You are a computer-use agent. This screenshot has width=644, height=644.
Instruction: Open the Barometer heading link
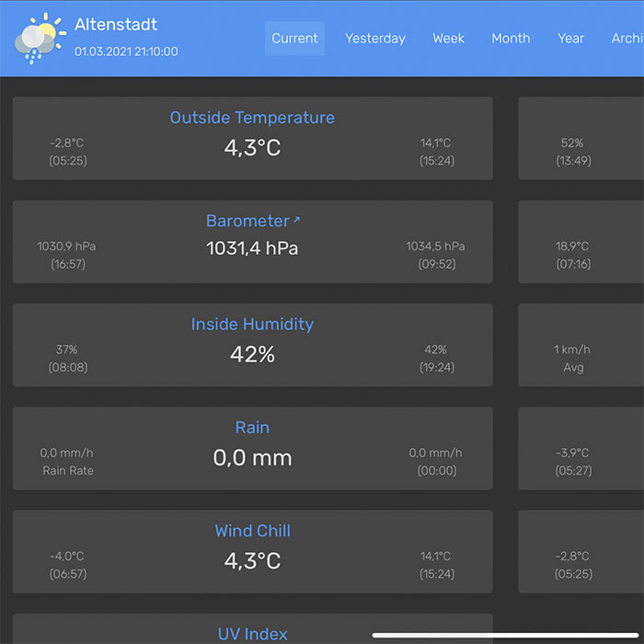click(247, 221)
